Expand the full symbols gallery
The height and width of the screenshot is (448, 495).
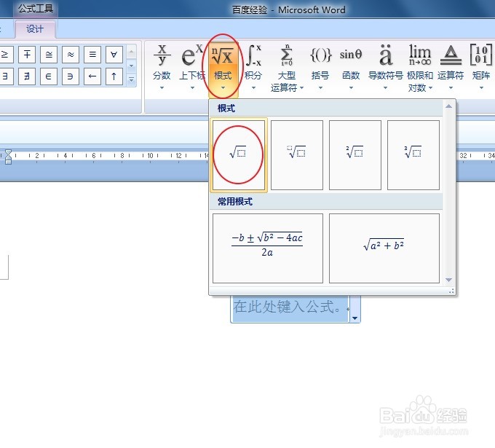pyautogui.click(x=131, y=79)
